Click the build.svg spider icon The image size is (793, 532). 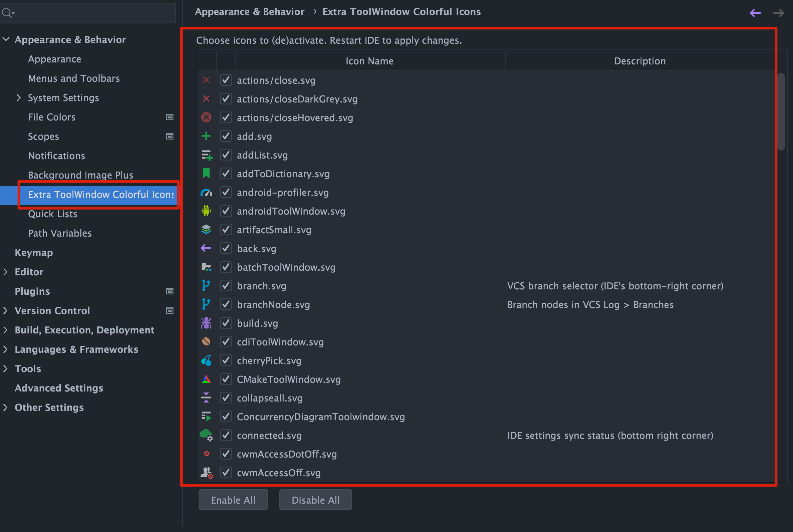pyautogui.click(x=206, y=324)
